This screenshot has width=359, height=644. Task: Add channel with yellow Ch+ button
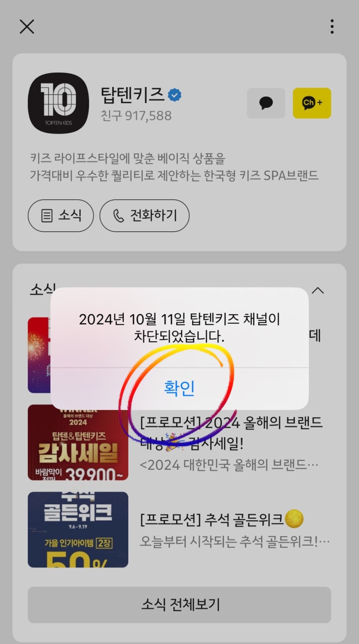312,103
